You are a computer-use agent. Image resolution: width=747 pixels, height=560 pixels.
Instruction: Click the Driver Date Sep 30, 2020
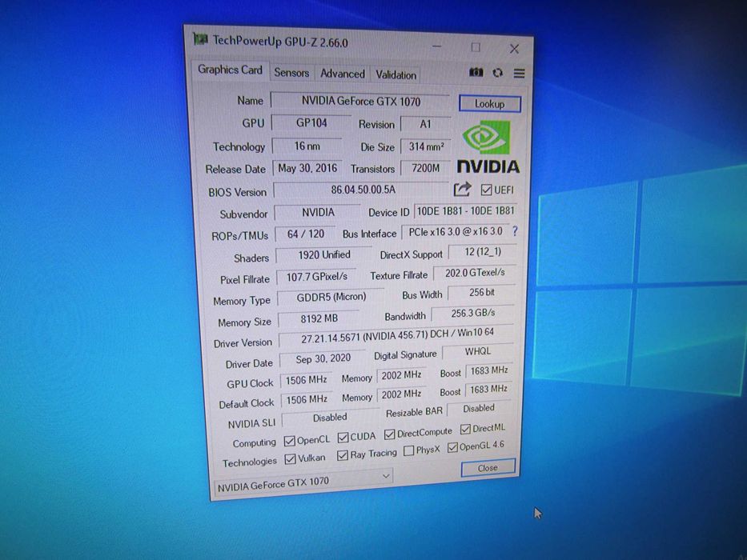(x=323, y=358)
